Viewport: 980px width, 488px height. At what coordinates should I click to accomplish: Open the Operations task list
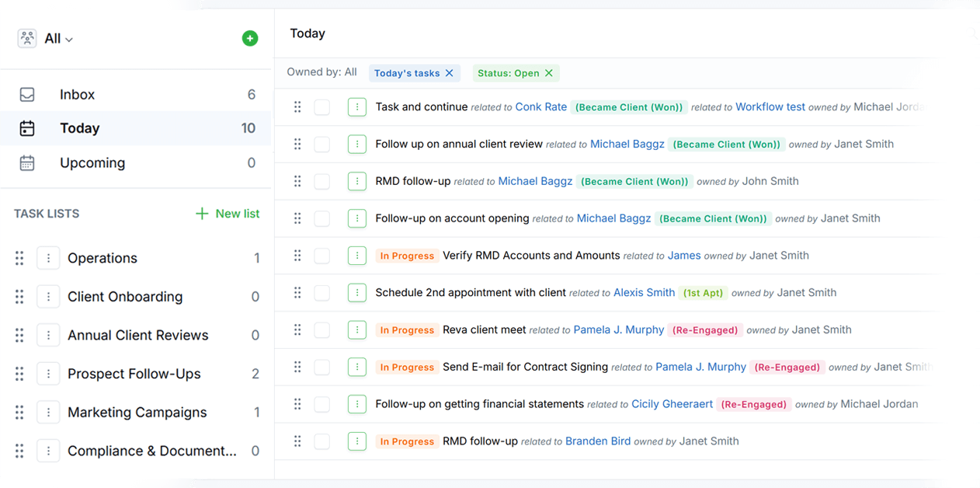click(103, 258)
